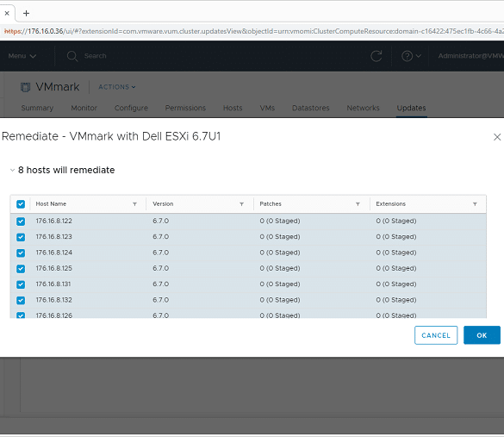Click the search magnifier icon
The height and width of the screenshot is (437, 504).
(x=72, y=56)
